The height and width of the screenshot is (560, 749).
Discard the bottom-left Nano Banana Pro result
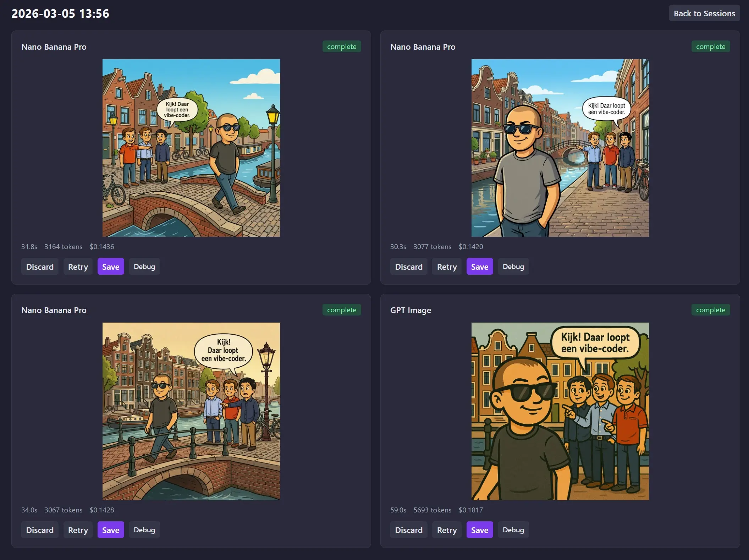pyautogui.click(x=40, y=530)
